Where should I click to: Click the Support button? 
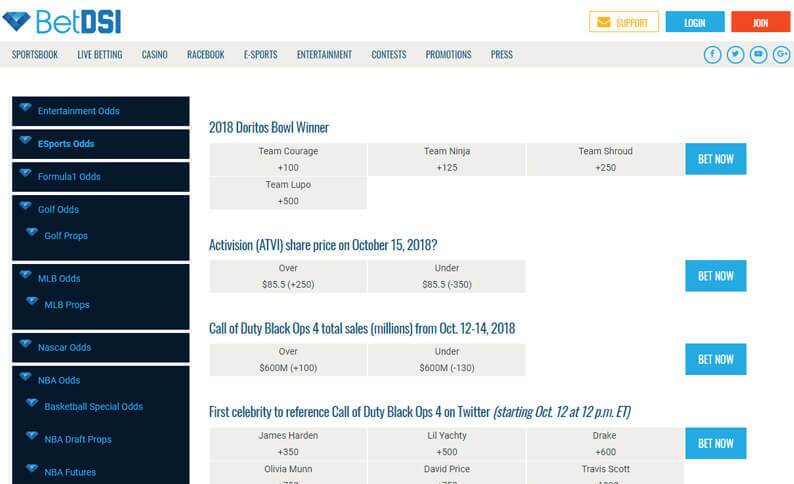point(624,22)
